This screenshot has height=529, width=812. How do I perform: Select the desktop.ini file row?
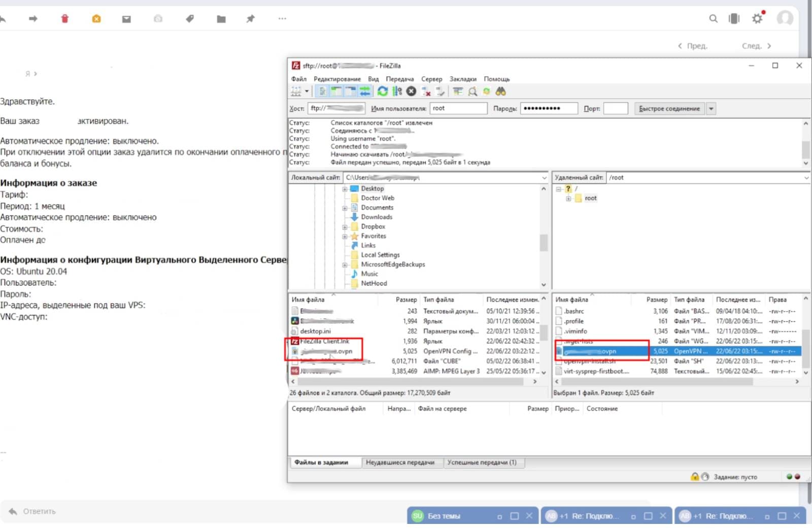coord(415,331)
